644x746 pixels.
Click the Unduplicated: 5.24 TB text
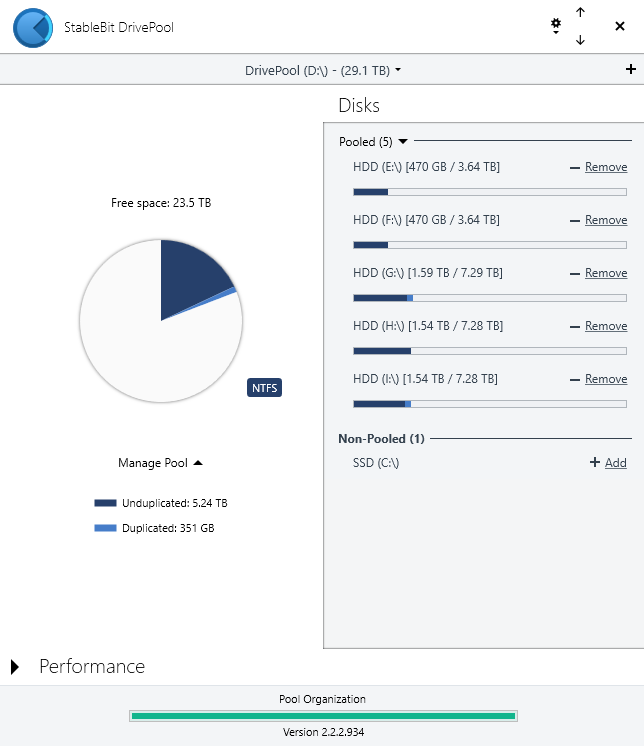tap(175, 503)
